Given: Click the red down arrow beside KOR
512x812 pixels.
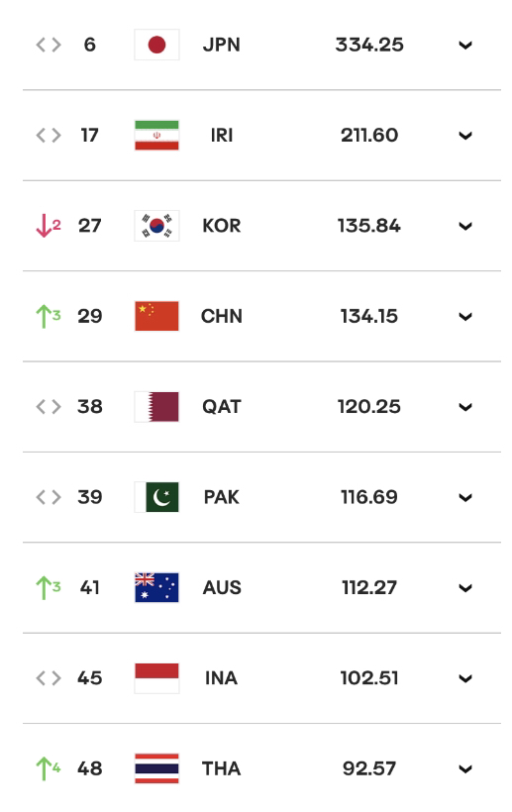Looking at the screenshot, I should tap(44, 226).
